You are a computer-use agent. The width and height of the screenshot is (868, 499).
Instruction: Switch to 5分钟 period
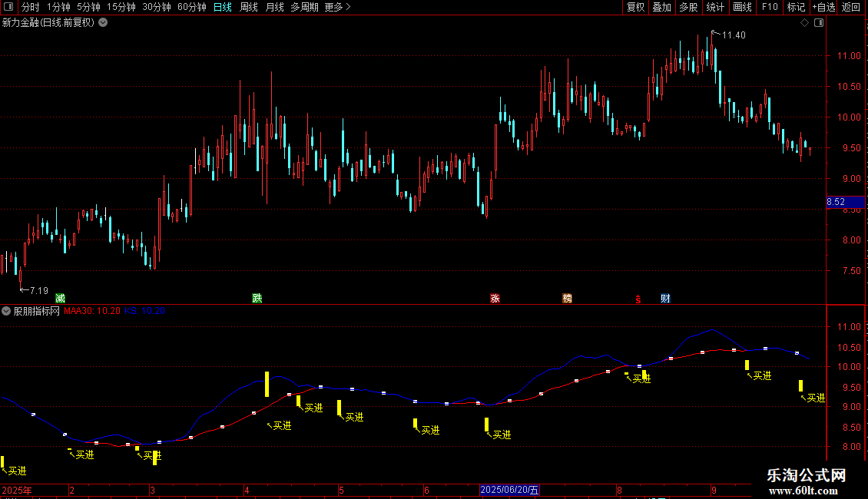(88, 7)
